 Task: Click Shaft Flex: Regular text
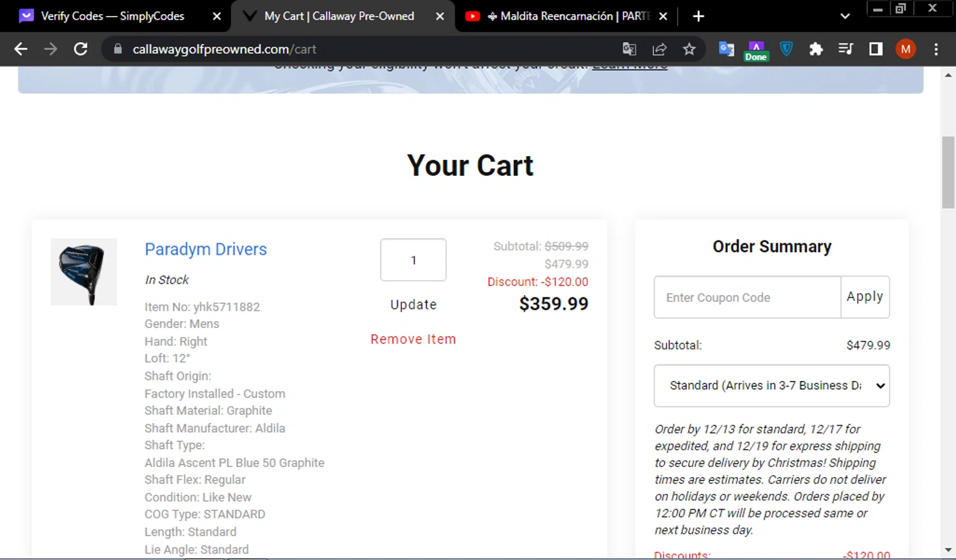click(195, 480)
